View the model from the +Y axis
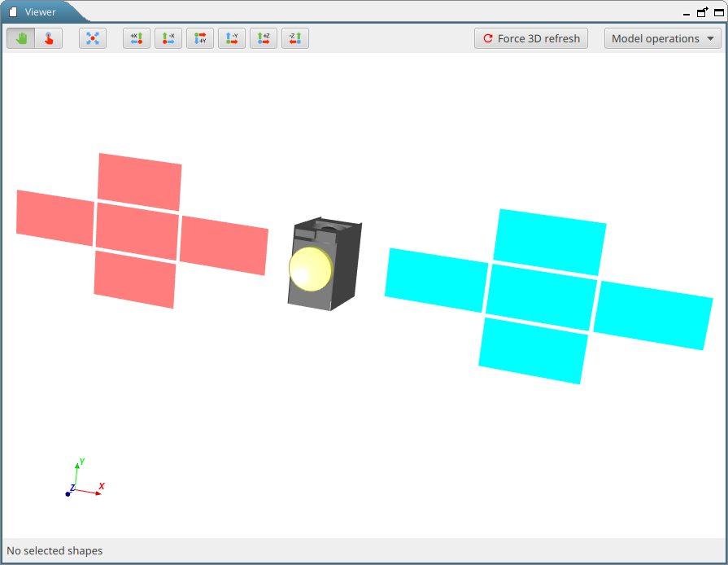The width and height of the screenshot is (728, 565). (x=199, y=37)
